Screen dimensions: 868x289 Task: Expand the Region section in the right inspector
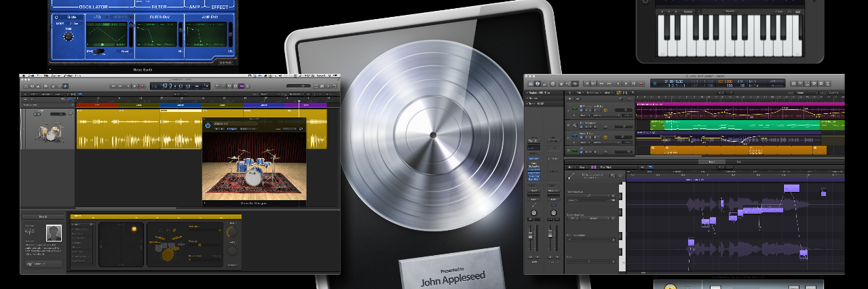click(x=527, y=93)
